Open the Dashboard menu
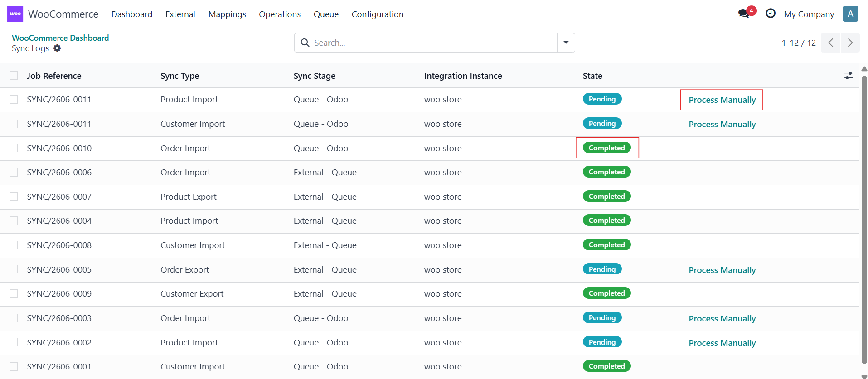 [x=132, y=14]
